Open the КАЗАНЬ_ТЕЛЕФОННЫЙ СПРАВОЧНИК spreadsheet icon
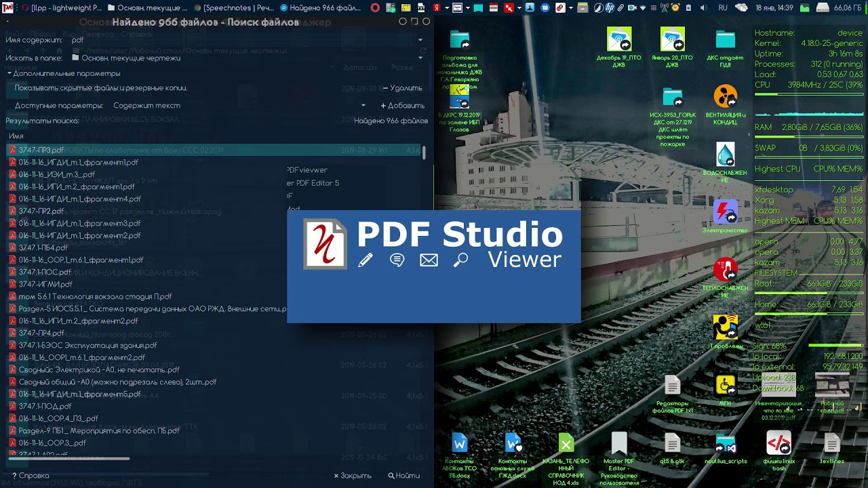Screen dimensions: 868x488 [x=566, y=443]
